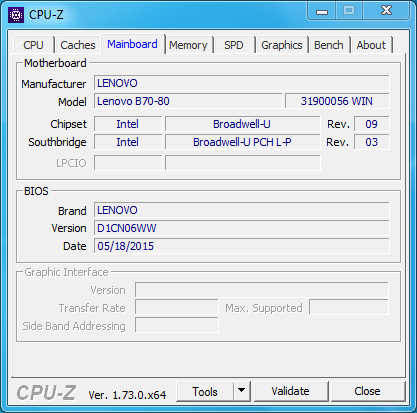Click the BIOS Date 05/18/2015 field

pyautogui.click(x=242, y=246)
